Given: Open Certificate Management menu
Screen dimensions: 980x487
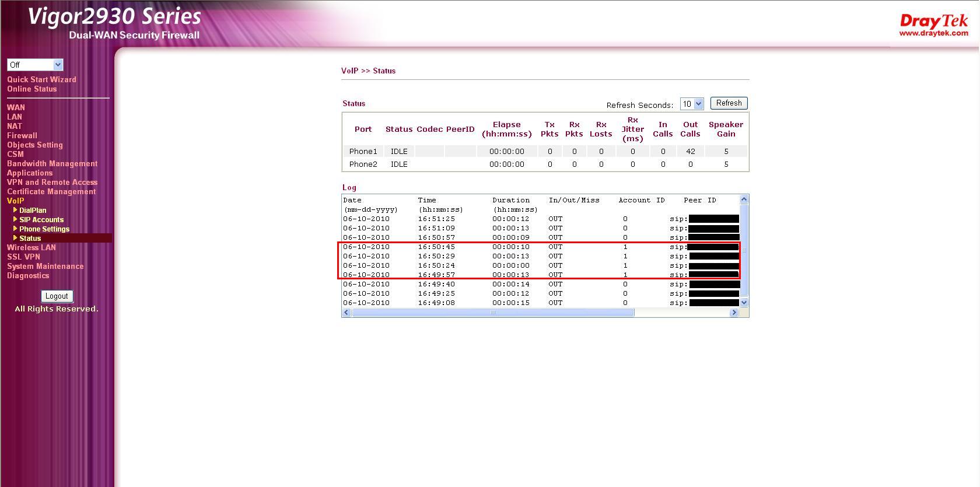Looking at the screenshot, I should 51,191.
